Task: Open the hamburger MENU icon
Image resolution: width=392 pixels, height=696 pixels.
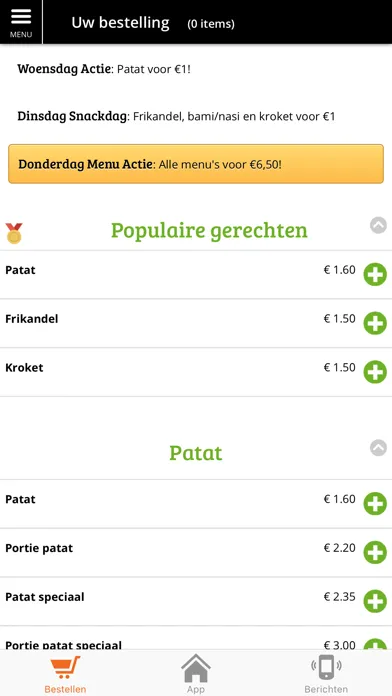Action: (x=21, y=22)
